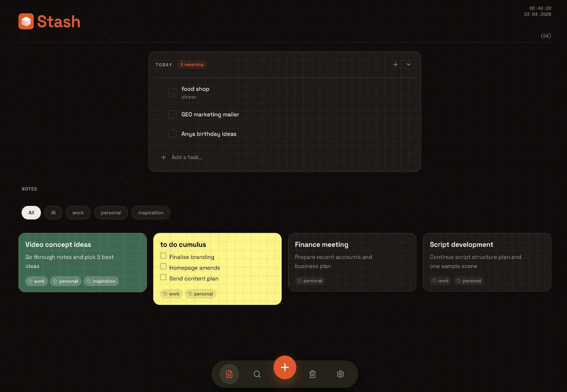Click the (04) notes counter
The width and height of the screenshot is (567, 392).
[546, 36]
